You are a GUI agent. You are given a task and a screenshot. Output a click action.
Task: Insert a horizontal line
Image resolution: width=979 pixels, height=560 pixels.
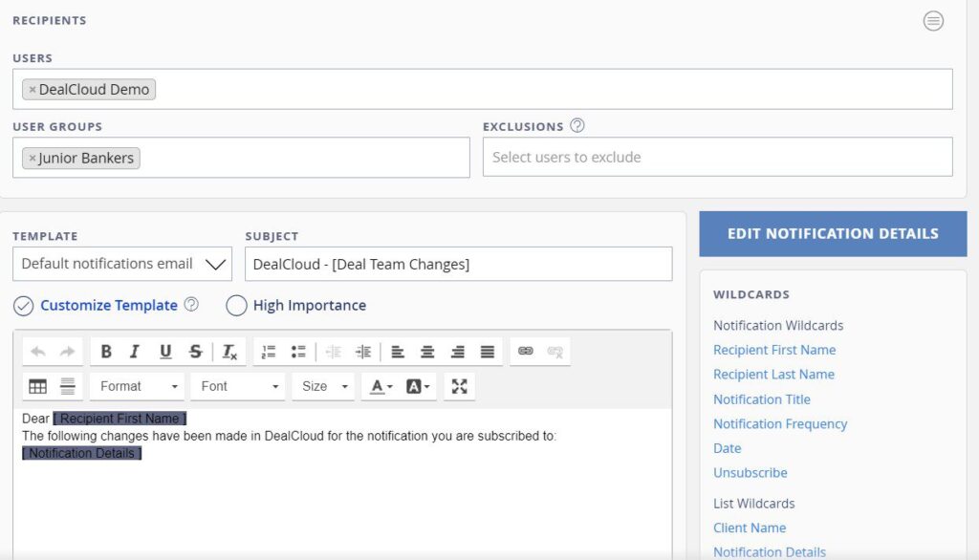[68, 386]
